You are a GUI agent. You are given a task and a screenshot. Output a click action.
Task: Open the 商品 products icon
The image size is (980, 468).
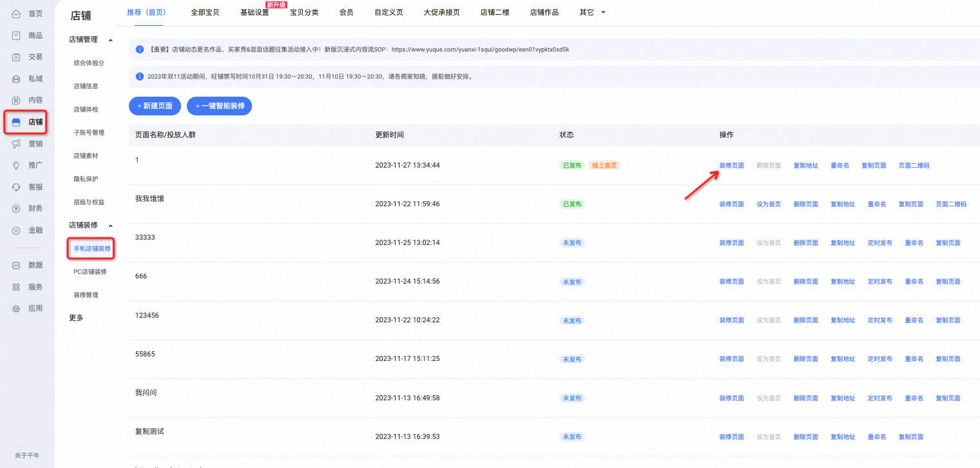(x=16, y=35)
